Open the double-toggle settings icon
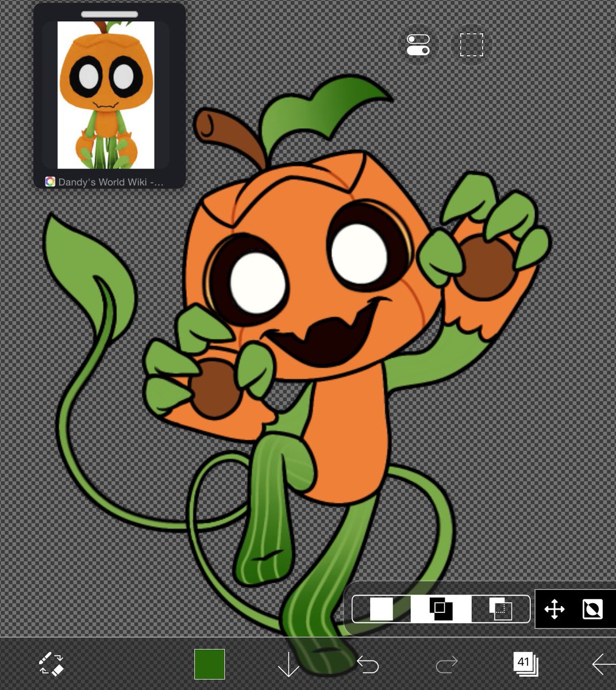The height and width of the screenshot is (690, 616). pos(418,45)
